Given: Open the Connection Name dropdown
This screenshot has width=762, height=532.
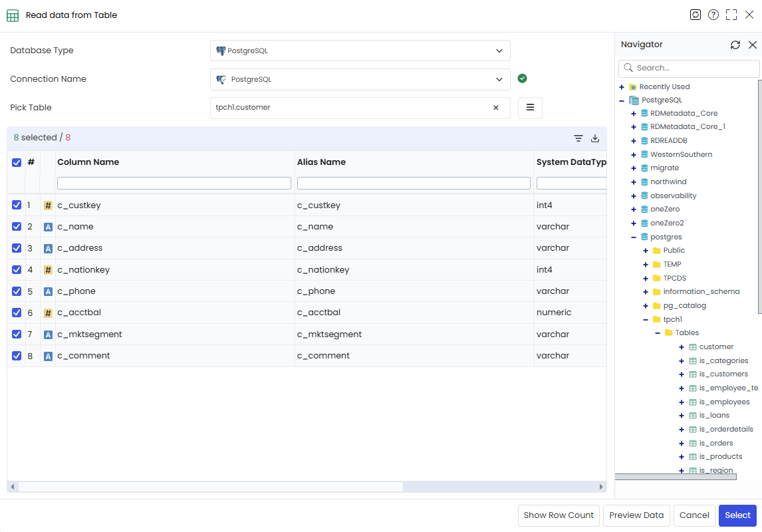Looking at the screenshot, I should tap(360, 79).
